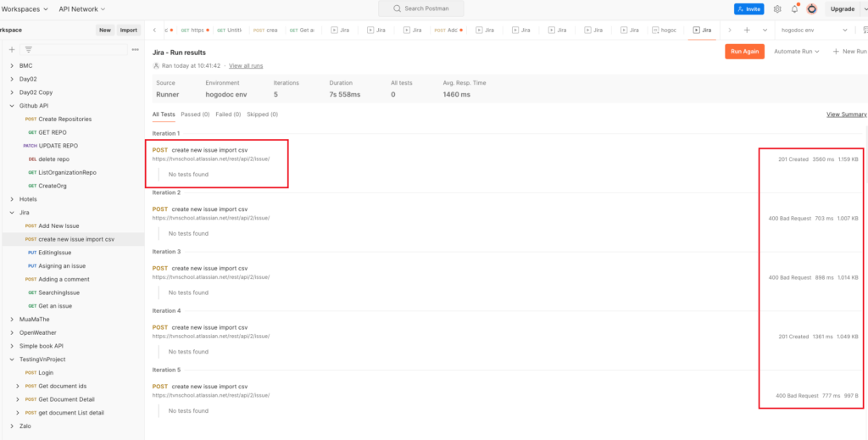This screenshot has height=440, width=868.
Task: Open a new tab with the plus icon
Action: point(747,30)
